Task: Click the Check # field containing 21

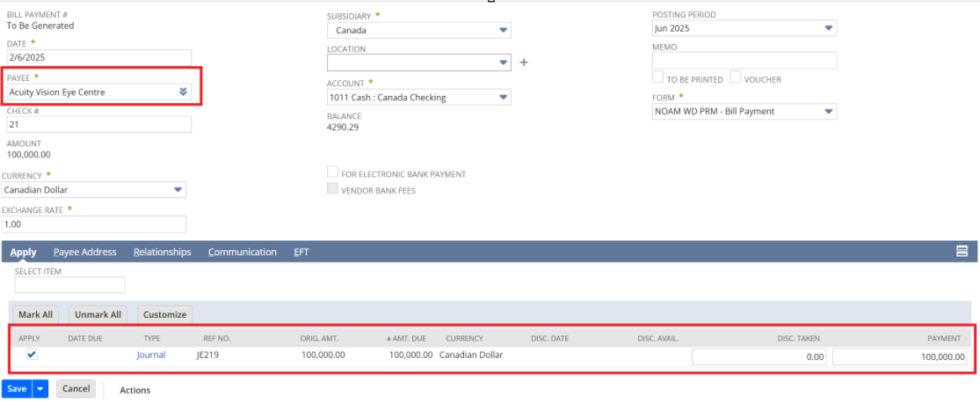Action: (x=98, y=125)
